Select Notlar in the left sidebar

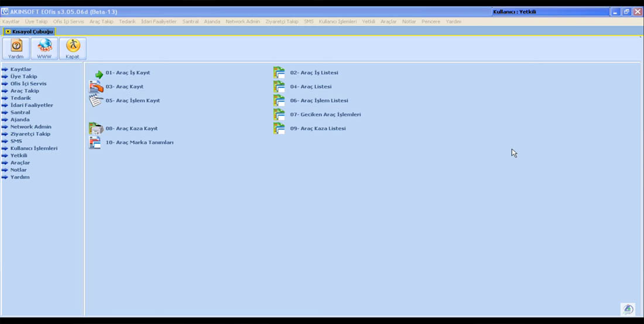(19, 170)
